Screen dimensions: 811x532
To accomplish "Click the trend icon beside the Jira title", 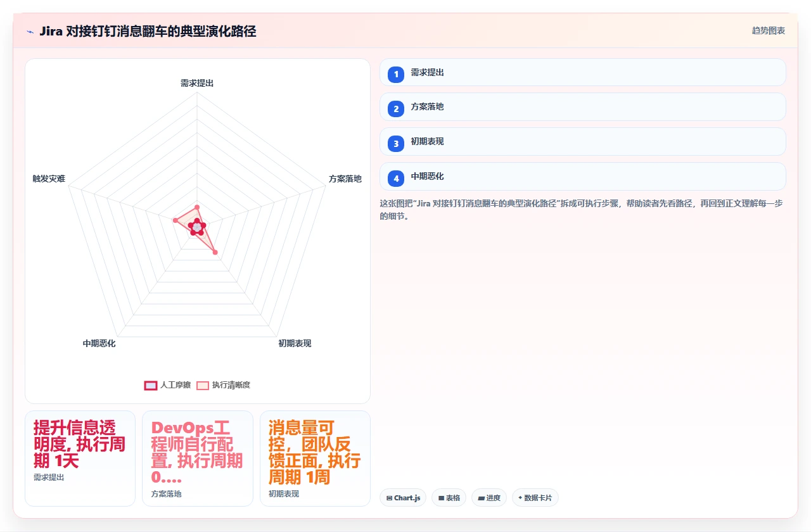I will pyautogui.click(x=30, y=32).
